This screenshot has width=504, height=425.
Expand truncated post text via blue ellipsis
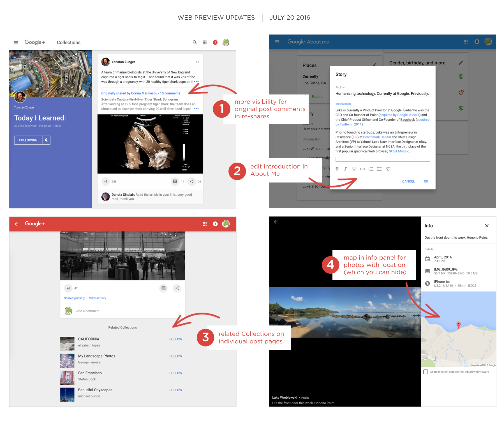[x=196, y=82]
